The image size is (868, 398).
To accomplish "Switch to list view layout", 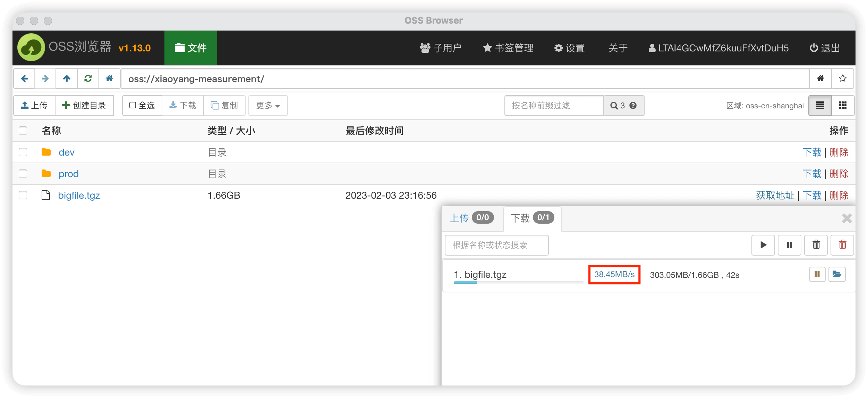I will point(820,106).
